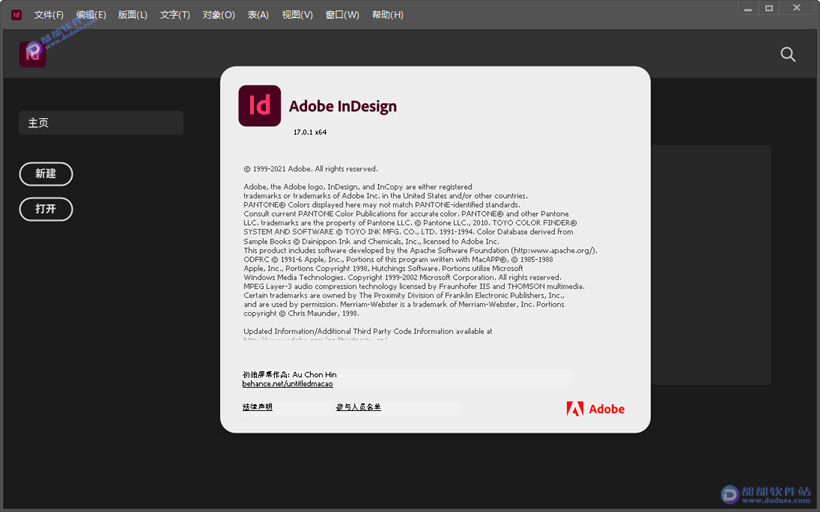The width and height of the screenshot is (820, 512).
Task: Open the 表(A) menu
Action: point(258,15)
